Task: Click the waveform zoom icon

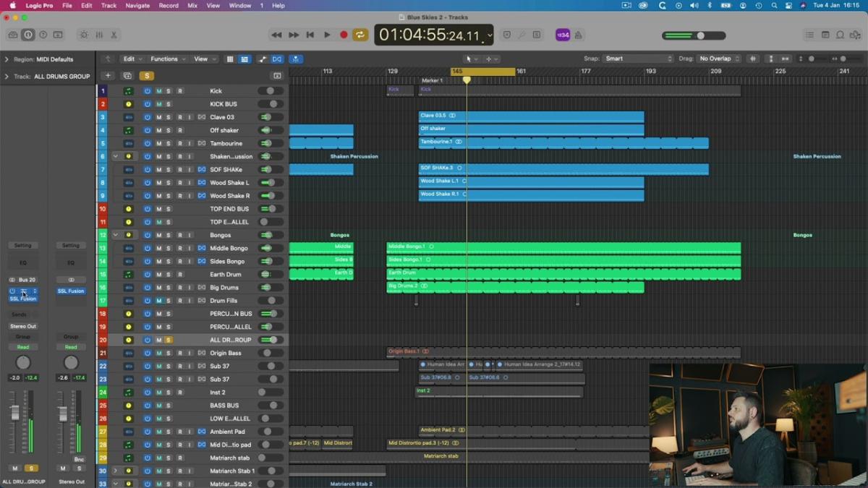Action: pyautogui.click(x=753, y=59)
